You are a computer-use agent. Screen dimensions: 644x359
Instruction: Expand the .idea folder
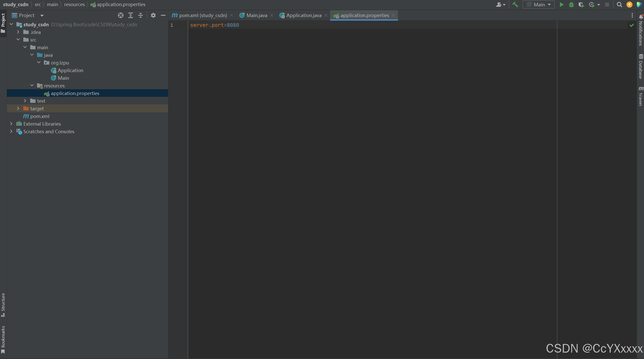pyautogui.click(x=18, y=32)
